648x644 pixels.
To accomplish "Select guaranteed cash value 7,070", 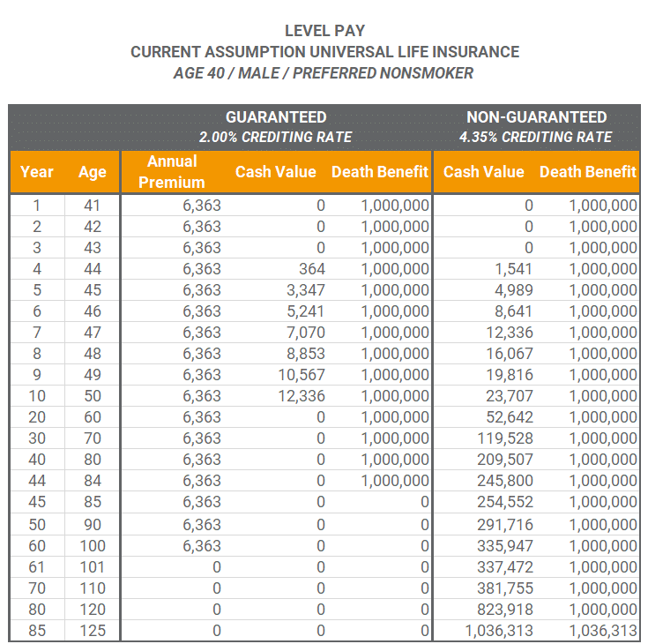I will point(306,332).
